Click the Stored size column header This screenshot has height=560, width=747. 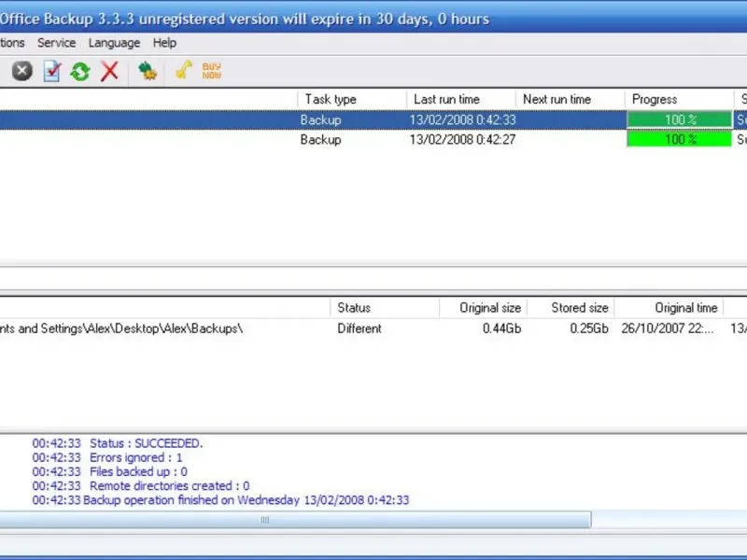click(x=571, y=308)
